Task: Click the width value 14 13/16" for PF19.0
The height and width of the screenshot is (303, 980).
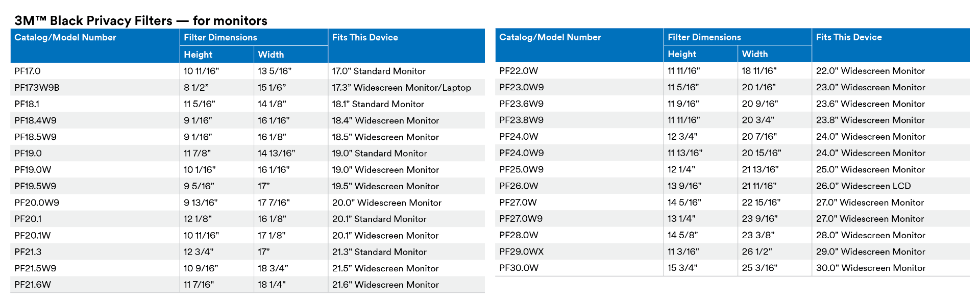Action: coord(276,153)
